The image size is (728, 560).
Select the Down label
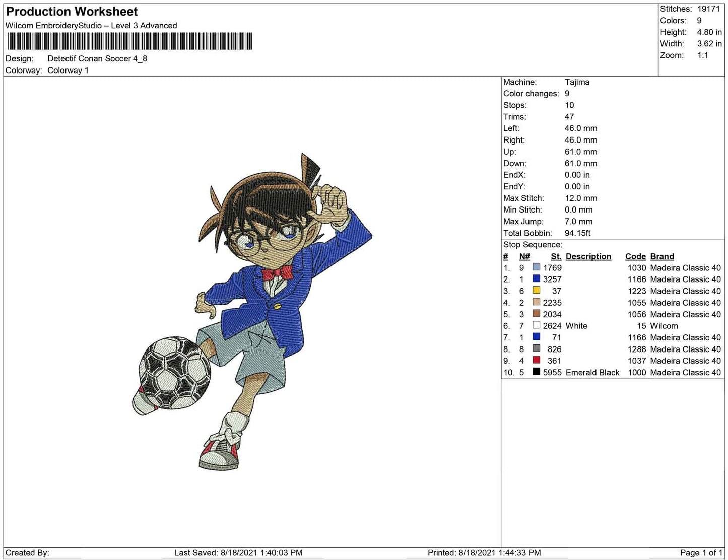coord(515,163)
